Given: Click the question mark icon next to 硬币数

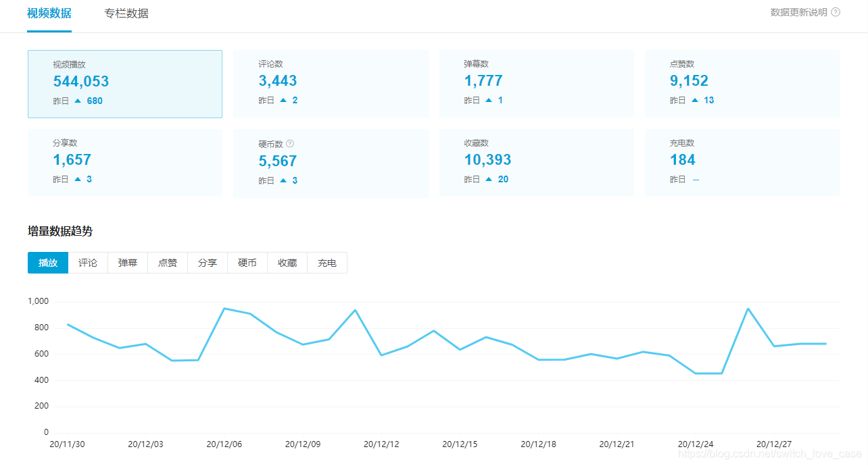Looking at the screenshot, I should 290,144.
